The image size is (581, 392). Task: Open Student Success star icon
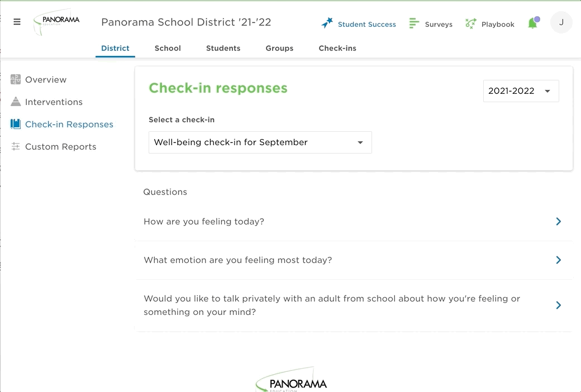point(327,23)
